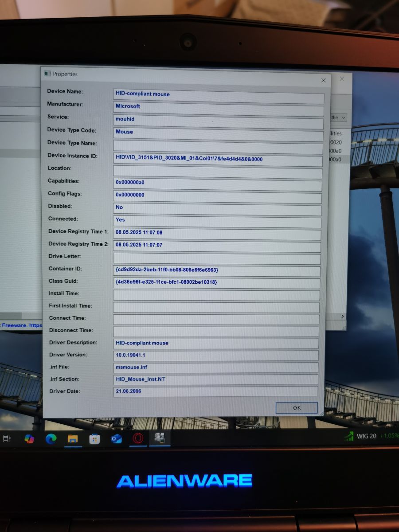Open Microsoft Edge from the taskbar

pos(51,438)
